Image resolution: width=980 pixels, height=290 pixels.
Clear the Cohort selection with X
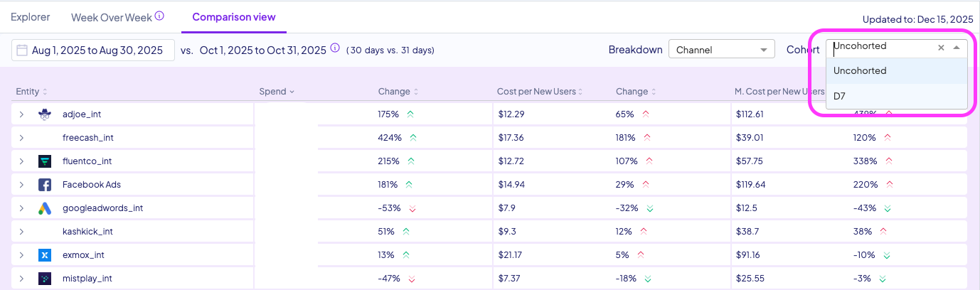click(941, 48)
